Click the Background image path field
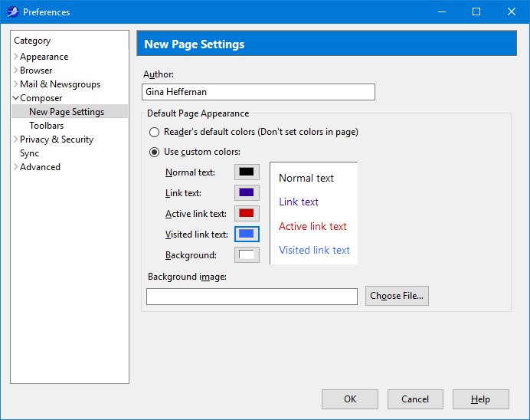Screen dimensions: 530x420 pyautogui.click(x=252, y=297)
